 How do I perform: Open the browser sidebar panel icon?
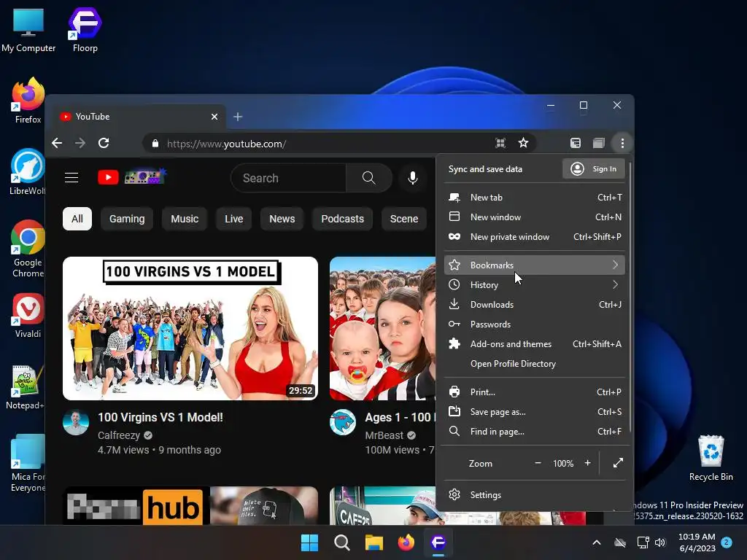[x=576, y=144]
